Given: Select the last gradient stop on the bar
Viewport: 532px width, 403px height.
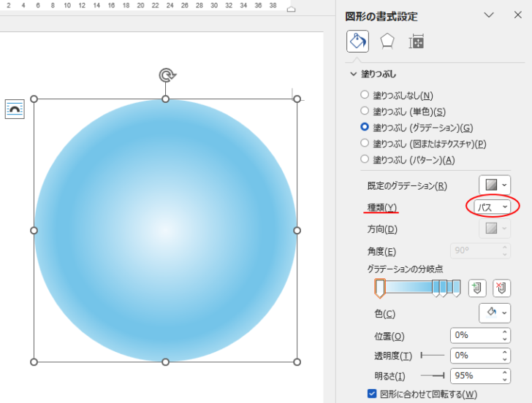Looking at the screenshot, I should click(456, 288).
